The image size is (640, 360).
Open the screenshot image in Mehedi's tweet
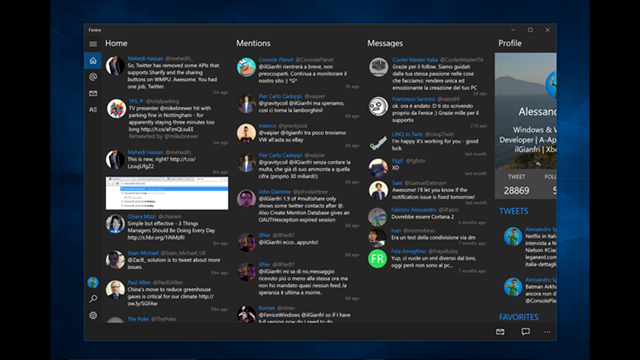167,193
